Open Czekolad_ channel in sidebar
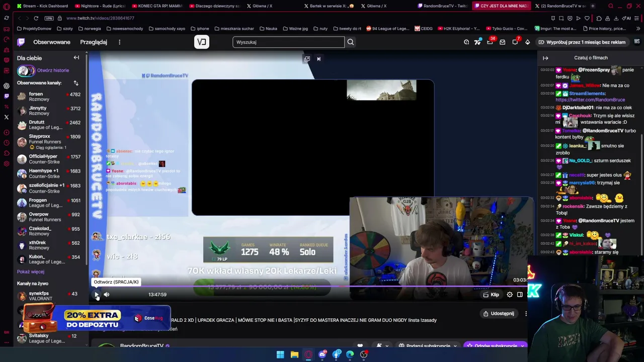 tap(49, 231)
